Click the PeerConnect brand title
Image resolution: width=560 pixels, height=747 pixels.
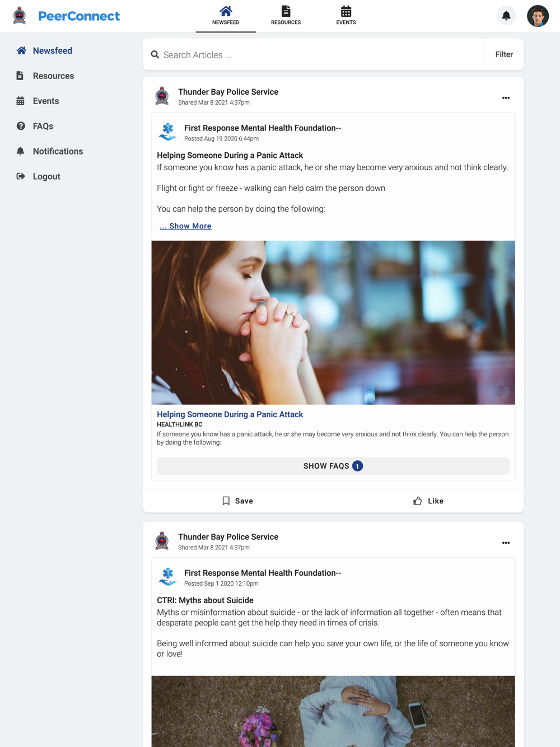tap(79, 16)
